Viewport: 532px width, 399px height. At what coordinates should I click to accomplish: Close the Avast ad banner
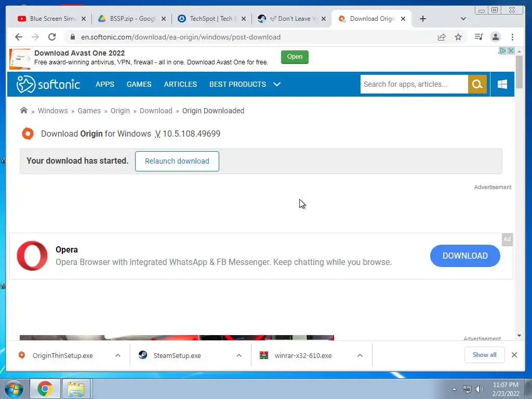tap(511, 50)
